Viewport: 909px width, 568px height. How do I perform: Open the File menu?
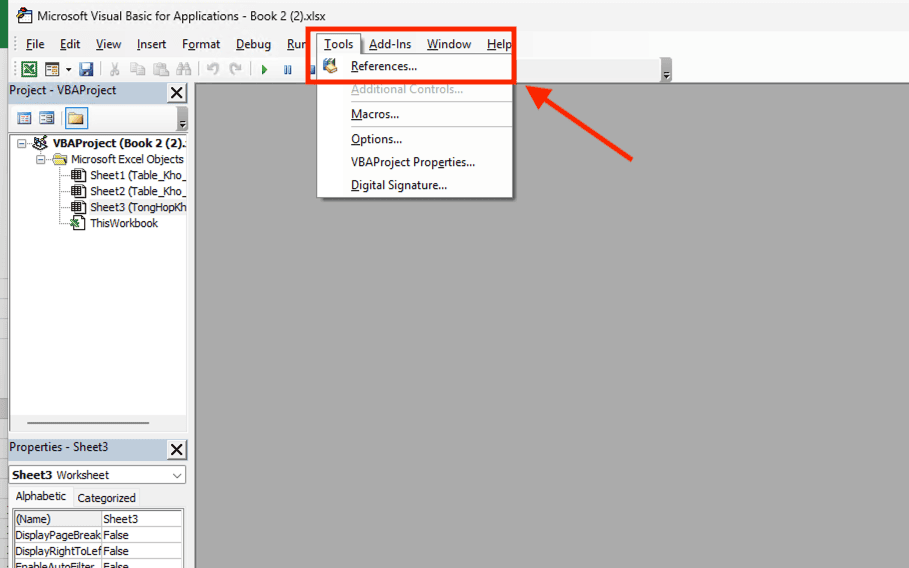tap(35, 44)
